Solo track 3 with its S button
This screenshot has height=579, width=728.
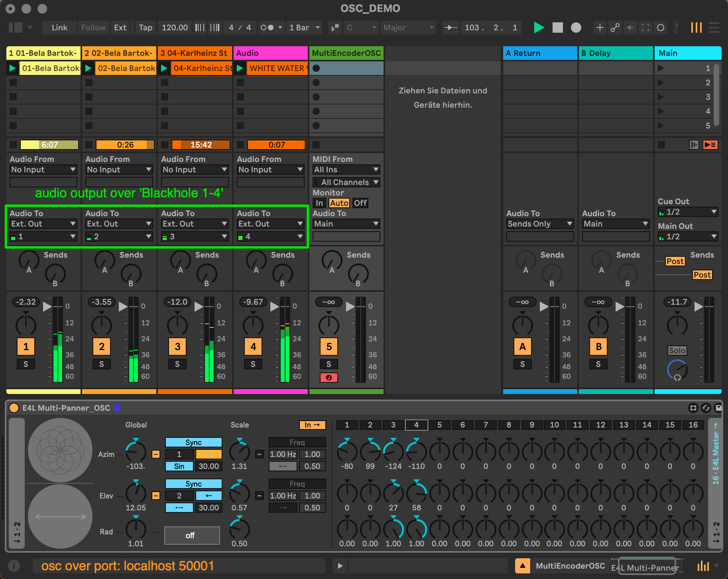click(177, 364)
